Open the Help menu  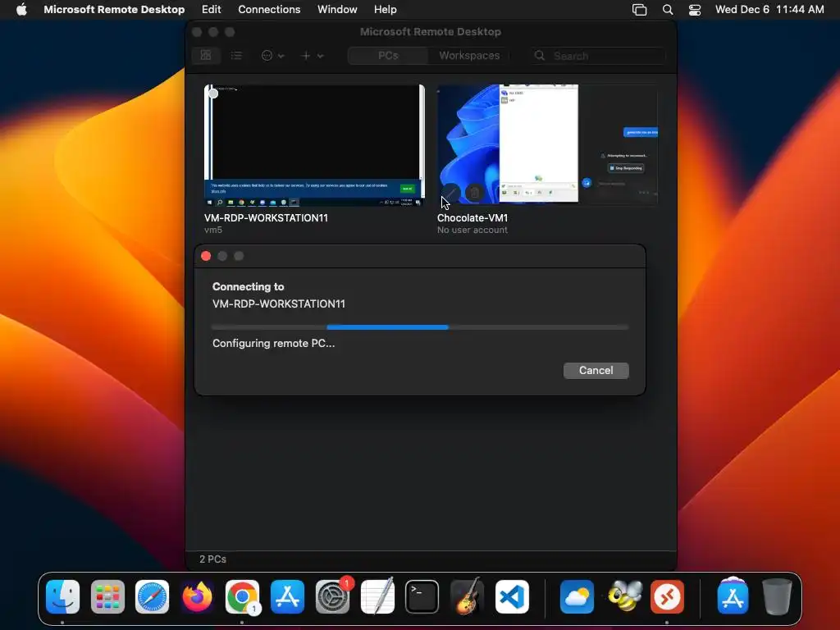(386, 10)
